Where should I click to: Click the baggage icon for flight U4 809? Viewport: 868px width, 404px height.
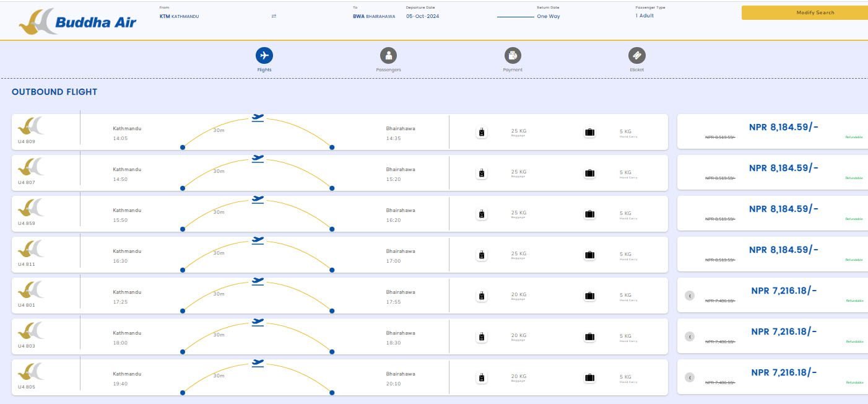tap(482, 132)
